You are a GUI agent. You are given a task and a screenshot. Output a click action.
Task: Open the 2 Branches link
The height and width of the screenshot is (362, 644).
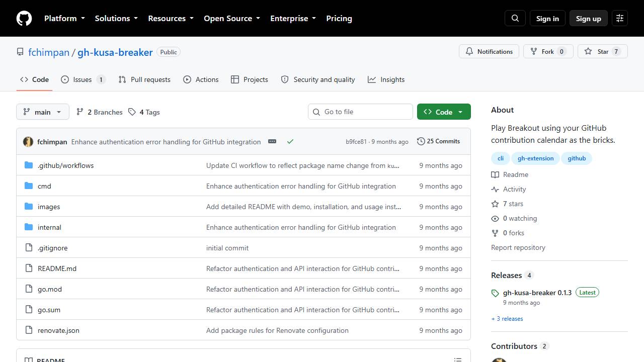(100, 112)
